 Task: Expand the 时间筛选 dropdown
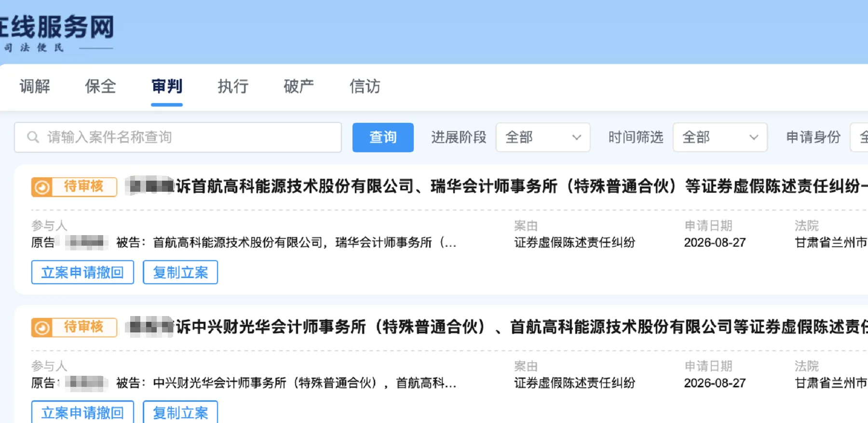tap(720, 137)
